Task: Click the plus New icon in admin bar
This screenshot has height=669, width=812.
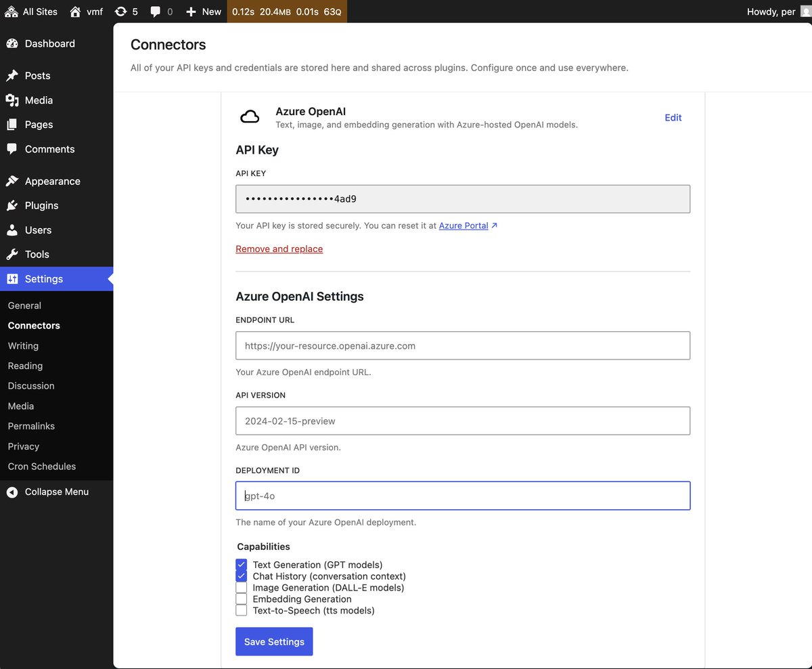Action: pyautogui.click(x=191, y=12)
